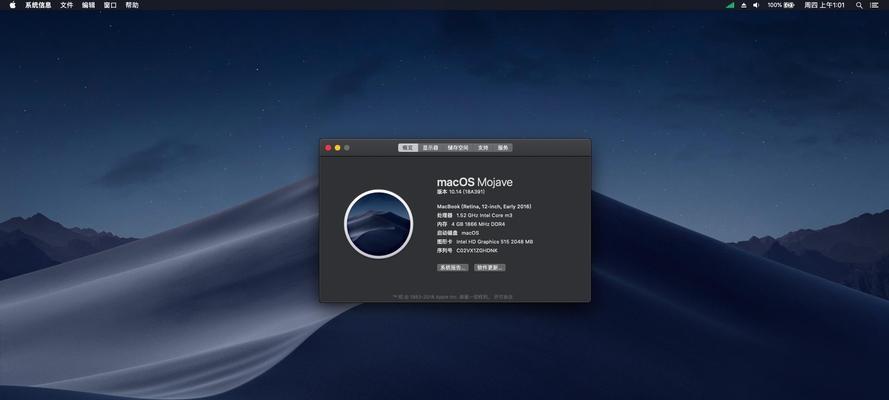Open the 编辑 menu
This screenshot has width=889, height=400.
(88, 5)
